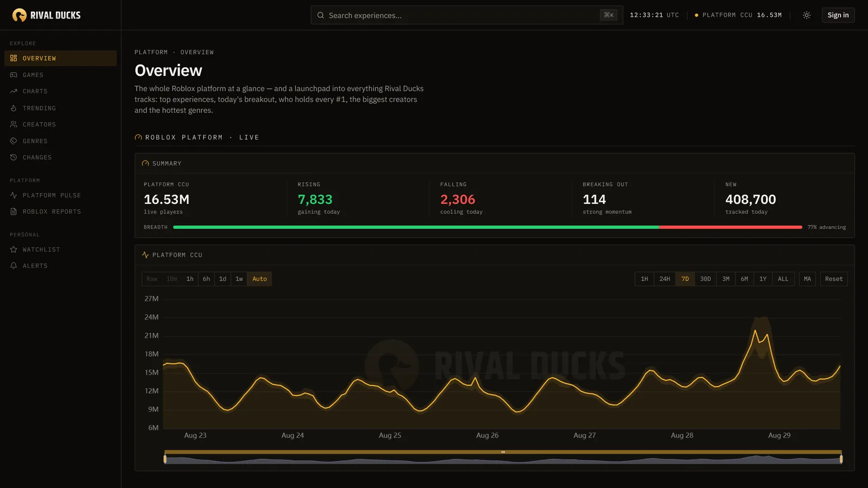Click the Platform Pulse activity icon

14,195
